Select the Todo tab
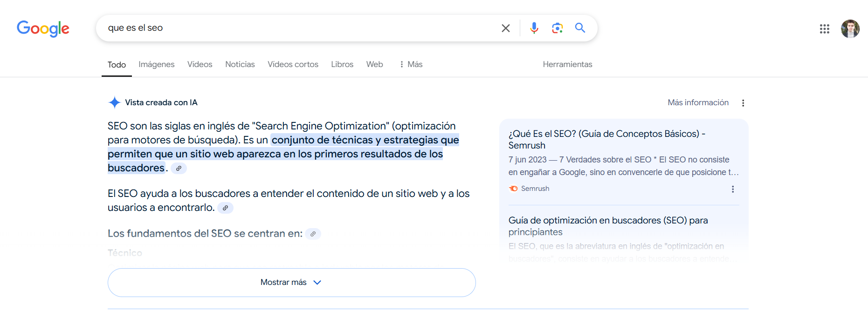 [x=117, y=65]
